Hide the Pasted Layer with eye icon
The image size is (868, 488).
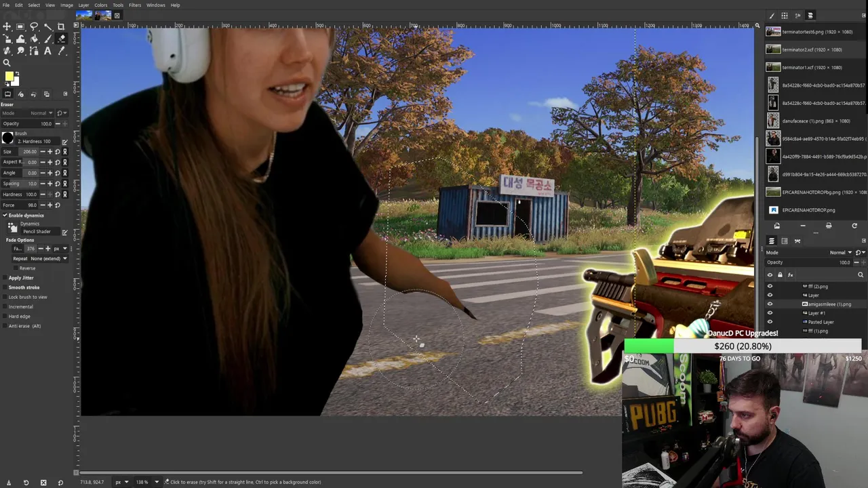tap(770, 322)
